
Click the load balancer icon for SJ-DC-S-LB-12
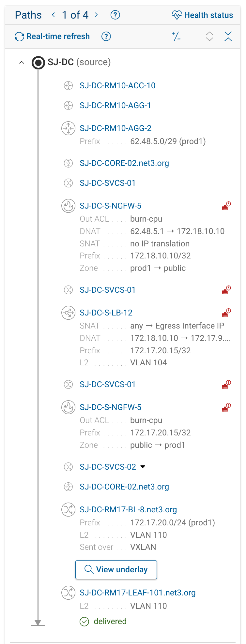pos(68,313)
